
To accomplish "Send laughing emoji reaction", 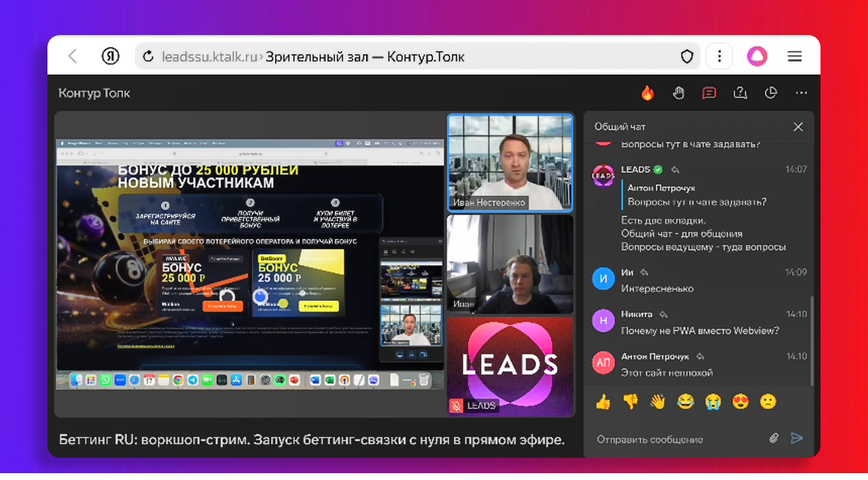I will [x=686, y=402].
